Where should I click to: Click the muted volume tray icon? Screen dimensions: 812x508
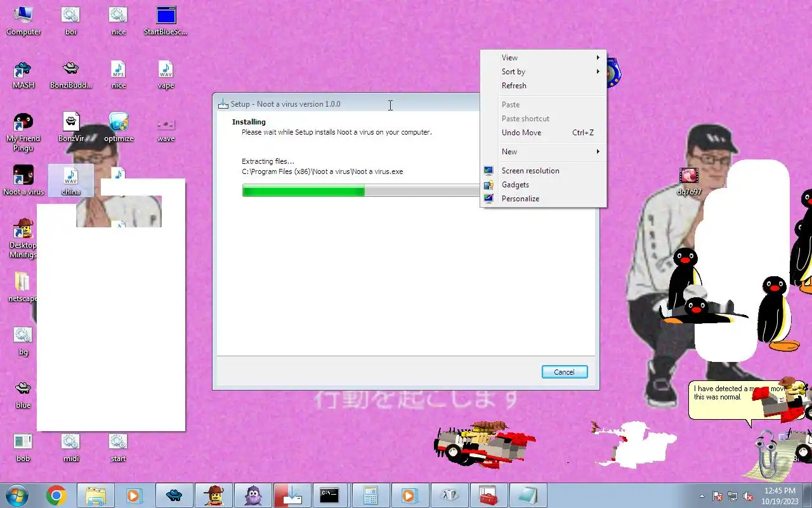pyautogui.click(x=748, y=496)
